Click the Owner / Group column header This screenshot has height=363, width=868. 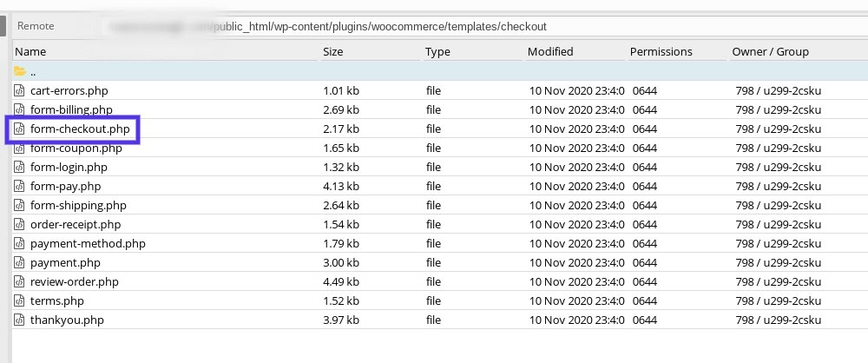[x=770, y=51]
